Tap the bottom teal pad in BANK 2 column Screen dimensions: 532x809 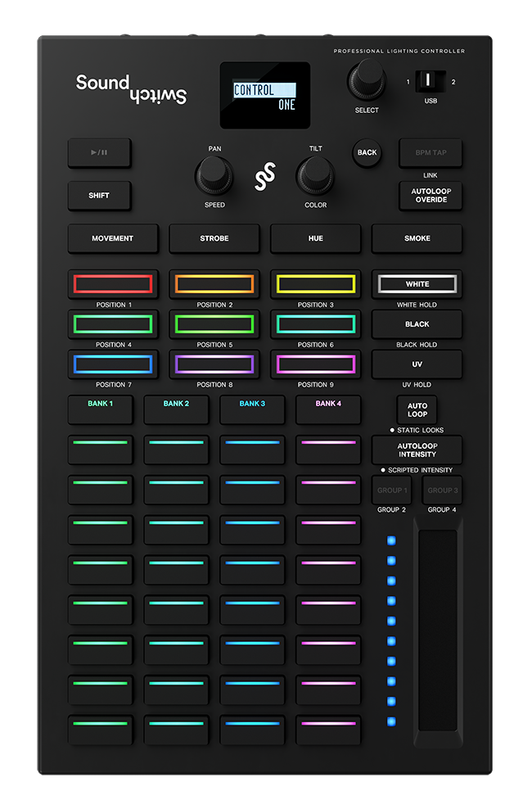pos(176,731)
